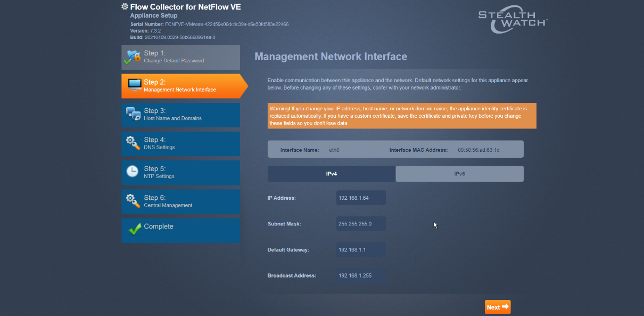This screenshot has height=316, width=644.
Task: Click the Interface Name value eth0
Action: pos(334,150)
